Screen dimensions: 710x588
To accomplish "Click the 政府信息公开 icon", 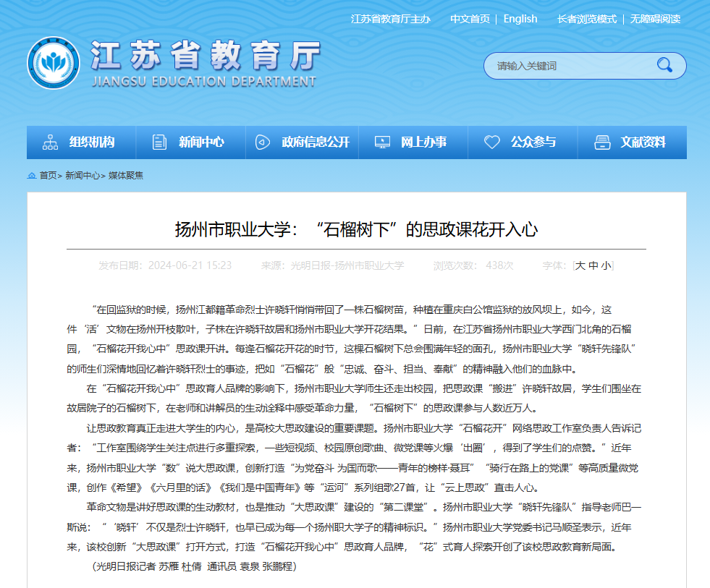I will (x=263, y=142).
